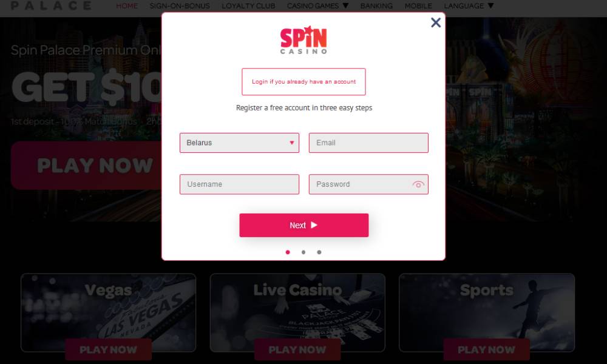Close the registration popup with X icon
The height and width of the screenshot is (364, 607).
435,22
